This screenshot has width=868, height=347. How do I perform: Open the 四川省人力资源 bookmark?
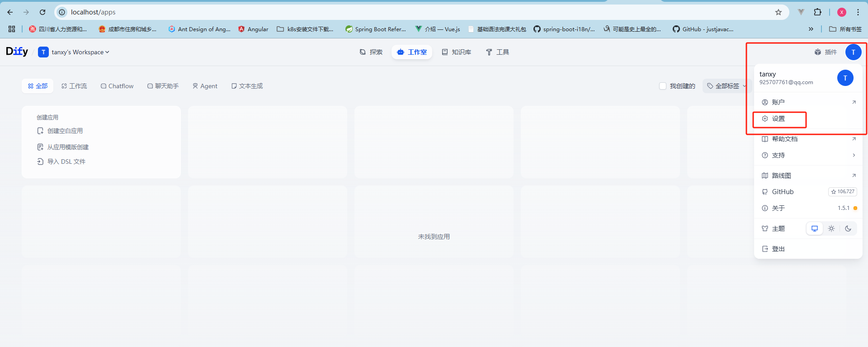tap(58, 29)
